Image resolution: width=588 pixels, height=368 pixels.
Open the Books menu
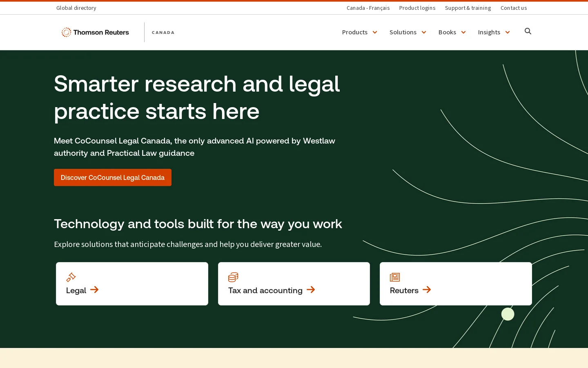coord(447,32)
